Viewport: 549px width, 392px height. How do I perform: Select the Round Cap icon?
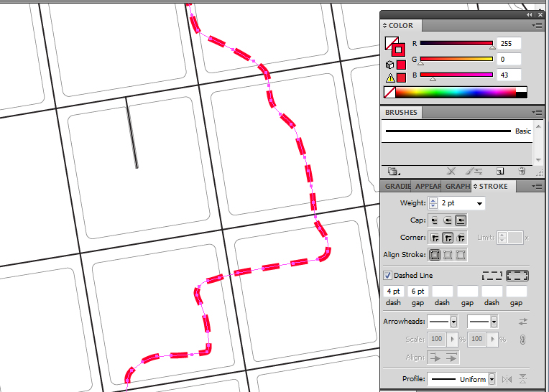point(448,220)
